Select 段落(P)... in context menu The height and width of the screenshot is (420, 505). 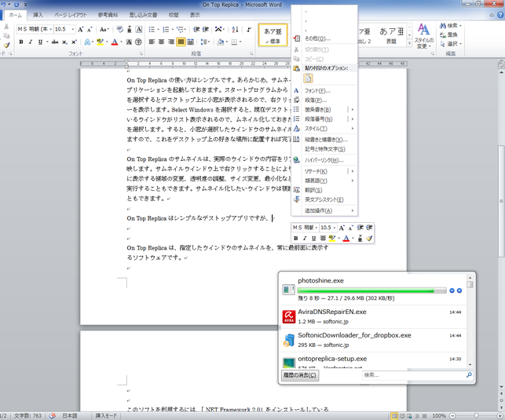tap(324, 100)
